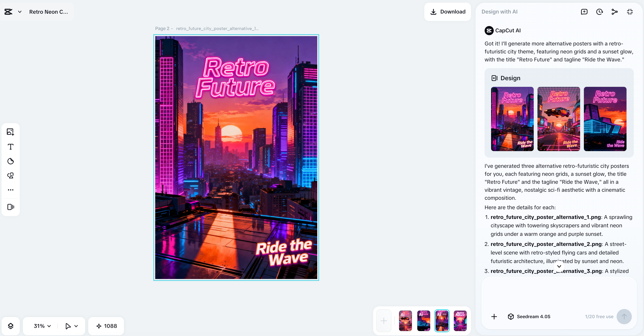Collapse the Design with AI panel
Viewport: 644px width, 336px height.
[630, 12]
